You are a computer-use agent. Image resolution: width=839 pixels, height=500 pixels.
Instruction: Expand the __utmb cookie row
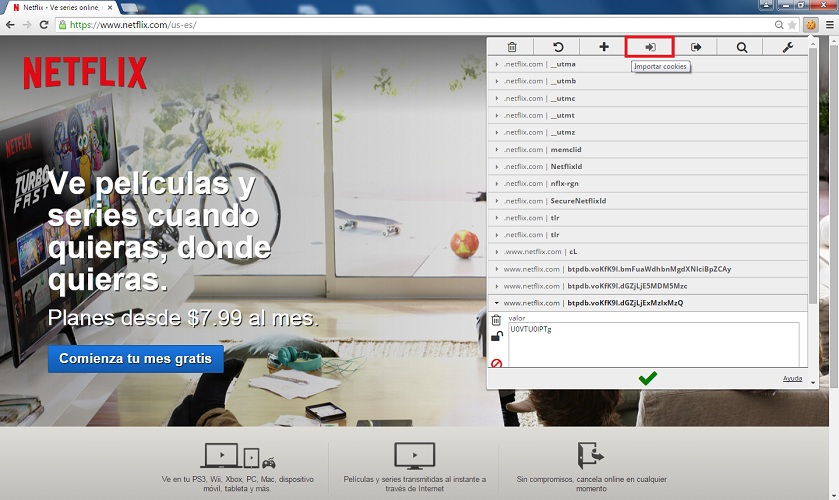pos(647,81)
